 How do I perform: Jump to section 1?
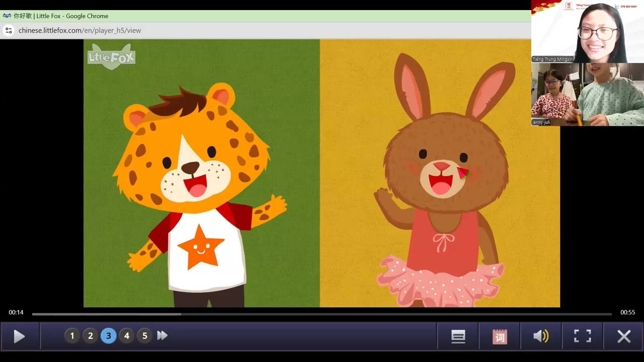click(72, 336)
